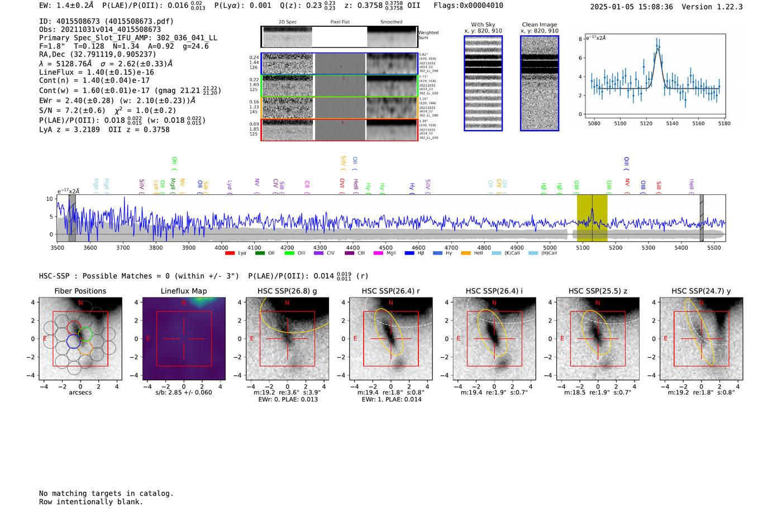Image resolution: width=782 pixels, height=532 pixels.
Task: Click the yellow highlighted region in spectrum
Action: (x=592, y=218)
